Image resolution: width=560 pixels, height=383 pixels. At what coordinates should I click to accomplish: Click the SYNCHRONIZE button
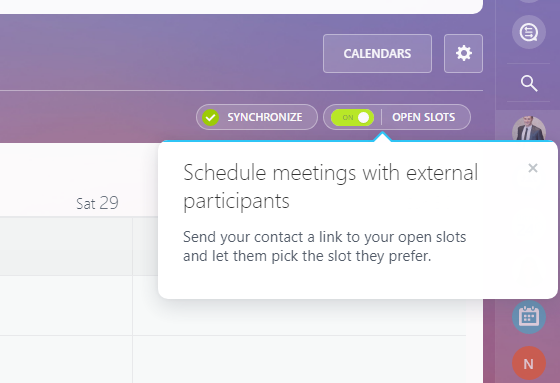tap(257, 117)
